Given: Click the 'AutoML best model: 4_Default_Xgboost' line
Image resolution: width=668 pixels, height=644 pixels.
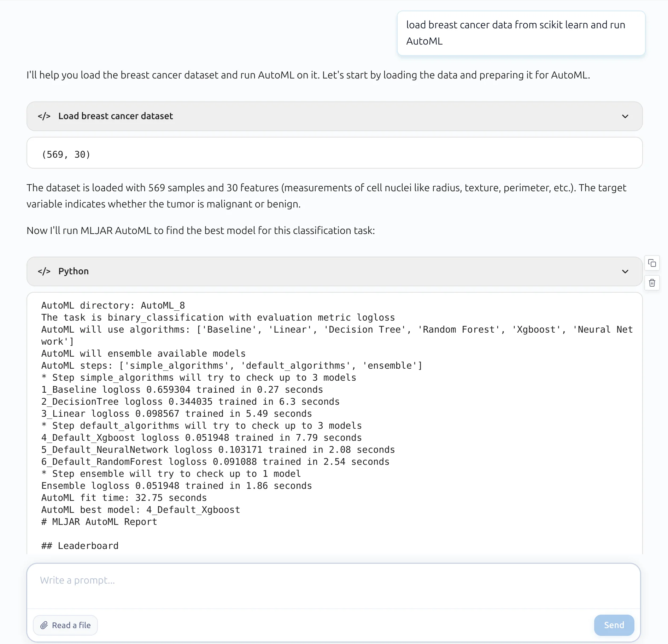Looking at the screenshot, I should click(x=141, y=510).
